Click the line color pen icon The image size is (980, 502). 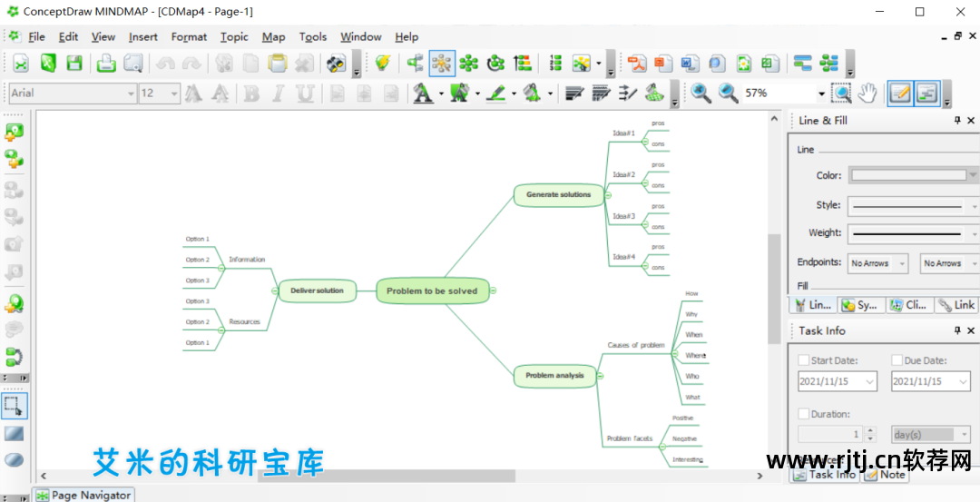click(x=495, y=94)
